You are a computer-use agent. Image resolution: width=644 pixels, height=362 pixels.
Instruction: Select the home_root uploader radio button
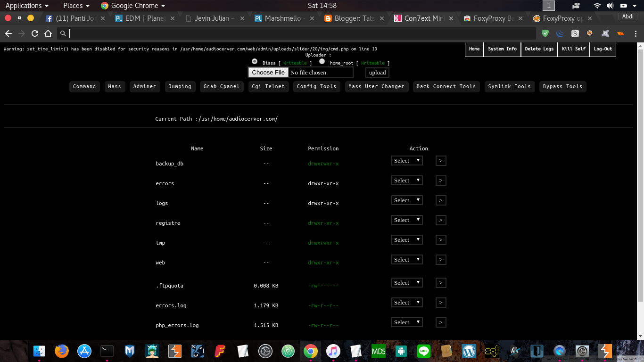[322, 61]
